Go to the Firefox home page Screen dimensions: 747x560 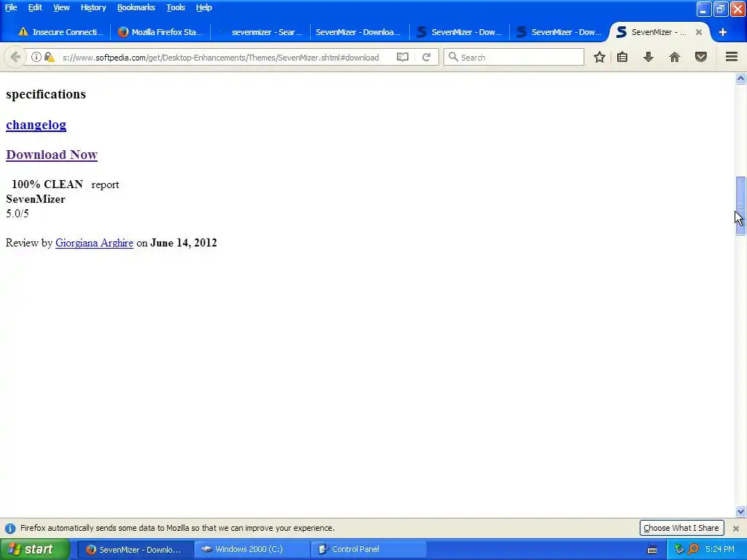675,57
